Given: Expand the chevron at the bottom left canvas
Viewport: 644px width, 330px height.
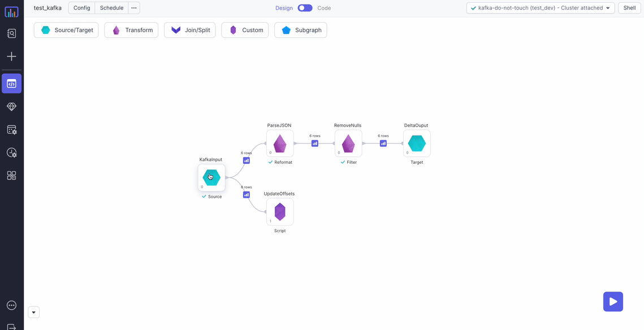Looking at the screenshot, I should tap(33, 312).
